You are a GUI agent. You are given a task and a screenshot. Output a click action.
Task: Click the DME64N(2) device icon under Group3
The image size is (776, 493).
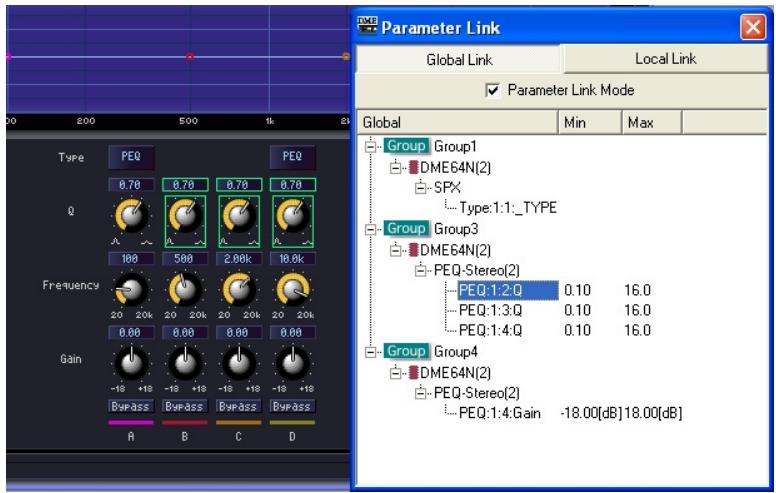413,249
